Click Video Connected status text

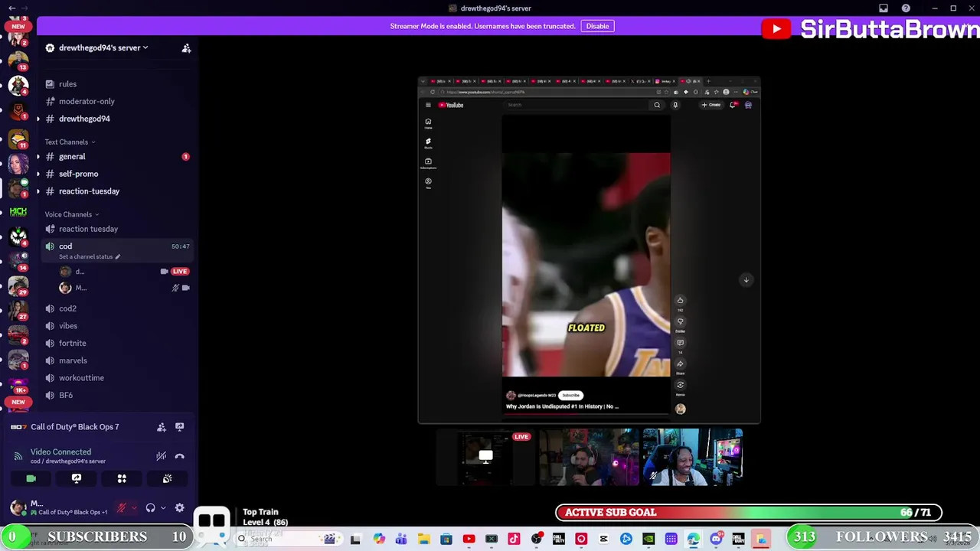(60, 452)
